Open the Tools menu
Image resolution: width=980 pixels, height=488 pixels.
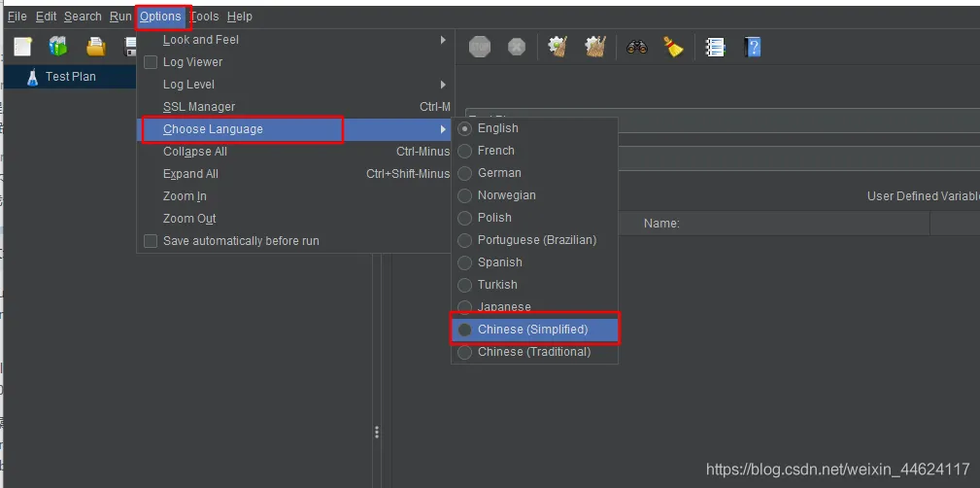pyautogui.click(x=205, y=17)
